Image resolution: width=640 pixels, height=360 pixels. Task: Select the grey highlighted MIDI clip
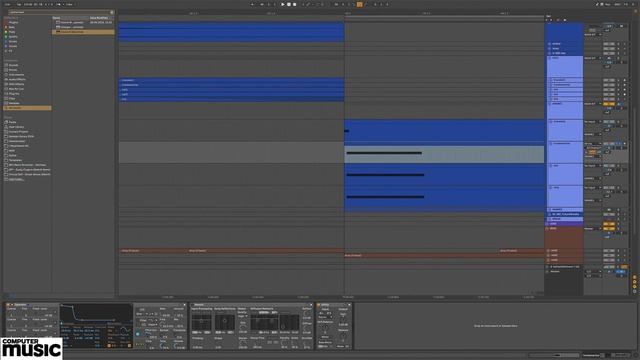point(444,154)
